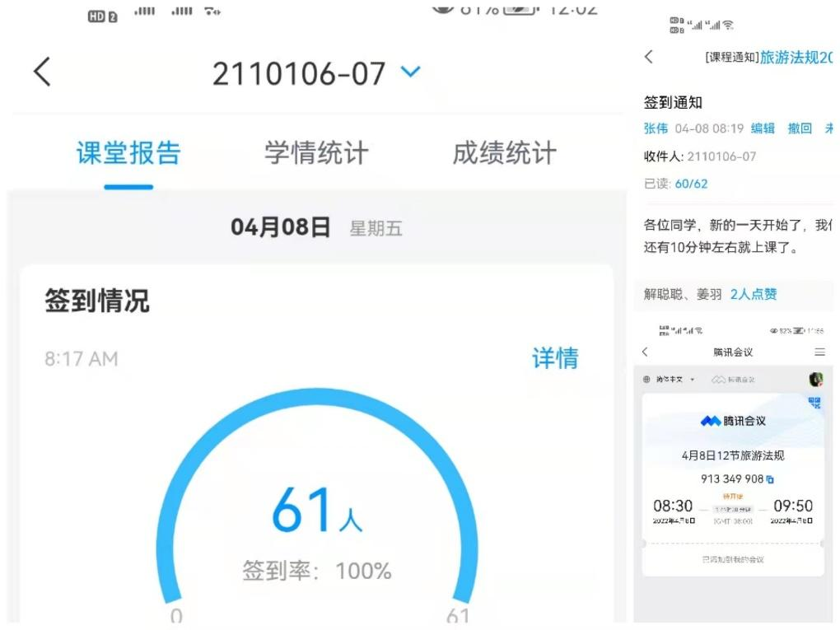Tap the back arrow on the 腾讯会议 screen
The height and width of the screenshot is (630, 840).
pyautogui.click(x=645, y=352)
